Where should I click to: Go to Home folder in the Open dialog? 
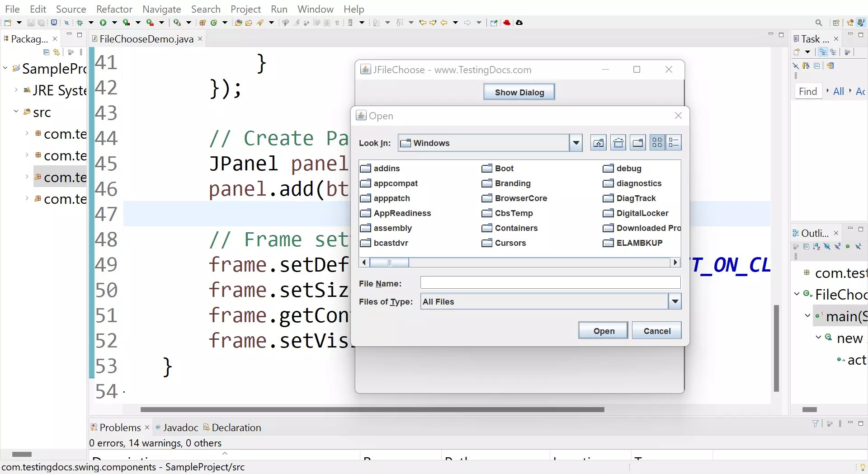click(618, 142)
